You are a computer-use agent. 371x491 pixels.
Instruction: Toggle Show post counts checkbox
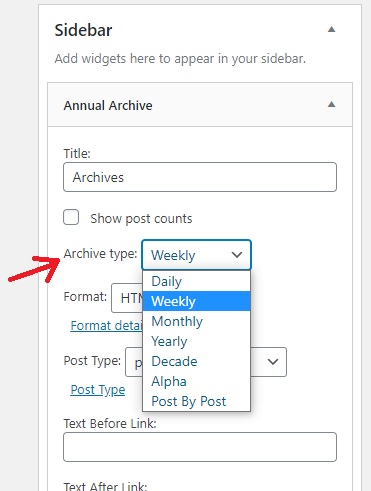(x=71, y=217)
